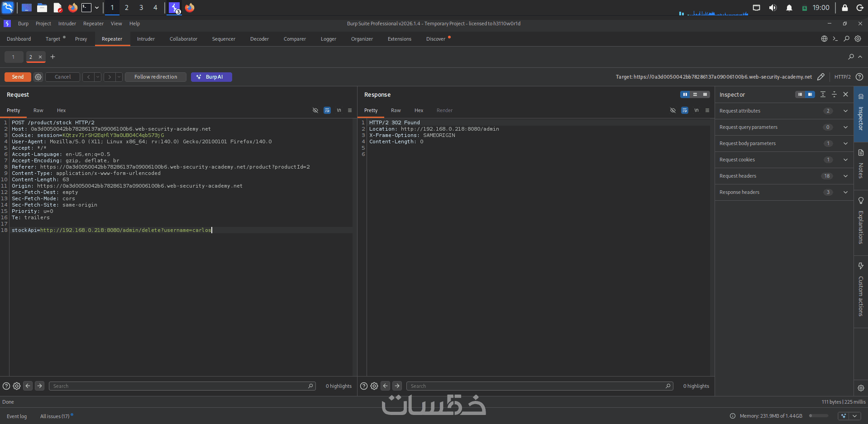Toggle line wrap in the Response editor
Screen dimensions: 868x424
pos(685,110)
